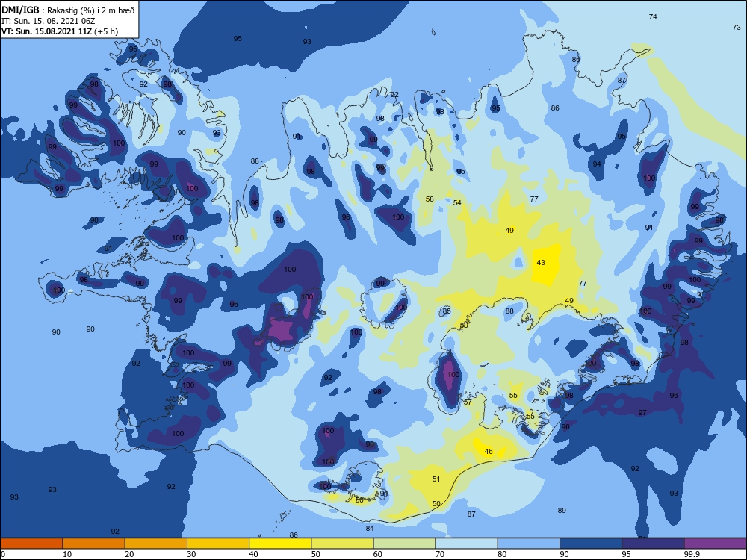The height and width of the screenshot is (560, 747).
Task: Click the humidity value 51 in the south
Action: [436, 479]
